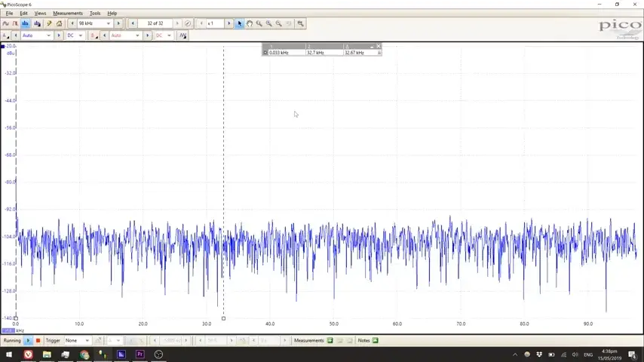Open Vivaldi browser from taskbar
This screenshot has height=362, width=644.
click(x=29, y=354)
